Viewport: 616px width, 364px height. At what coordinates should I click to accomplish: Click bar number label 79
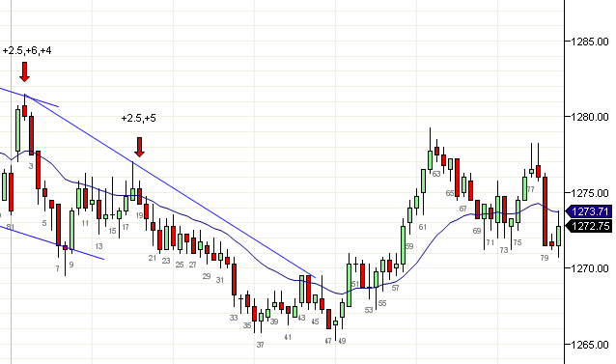coord(545,258)
